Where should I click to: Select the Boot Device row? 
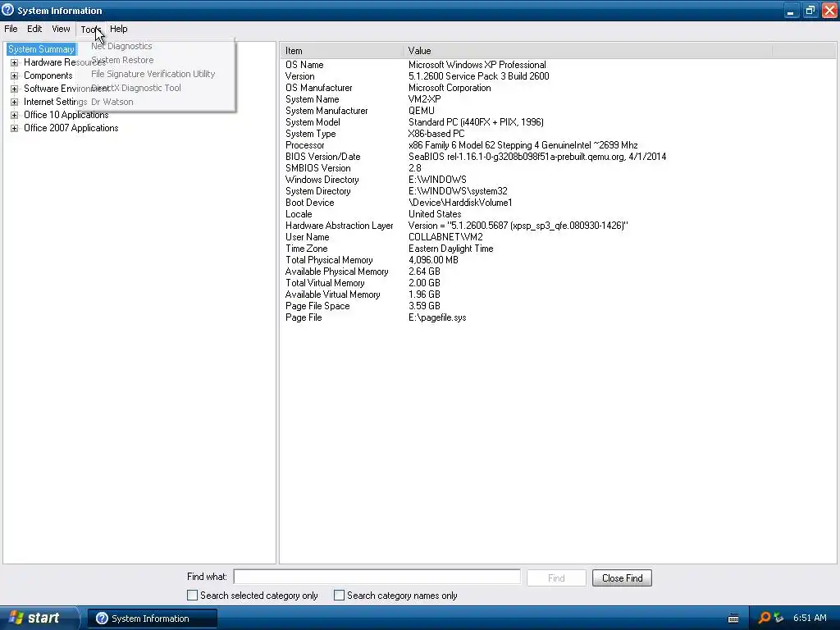tap(557, 203)
